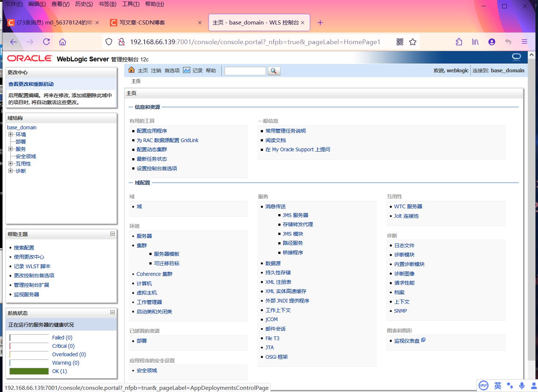Click the console search text field
The height and width of the screenshot is (392, 538).
click(245, 71)
